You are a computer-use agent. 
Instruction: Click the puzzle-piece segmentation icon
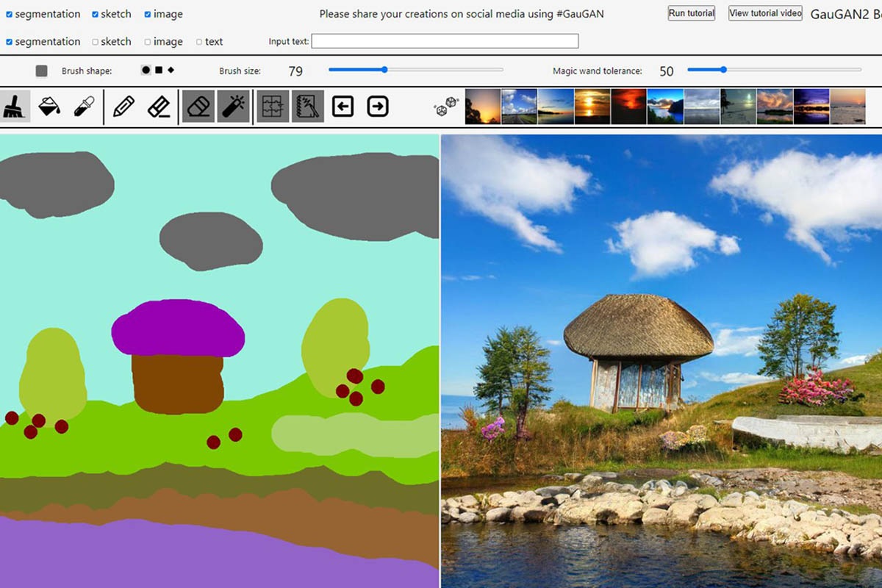point(272,107)
